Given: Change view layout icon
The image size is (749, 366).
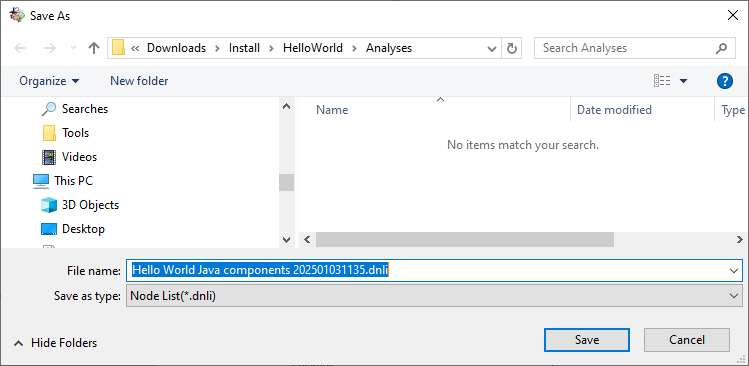Looking at the screenshot, I should (x=662, y=81).
